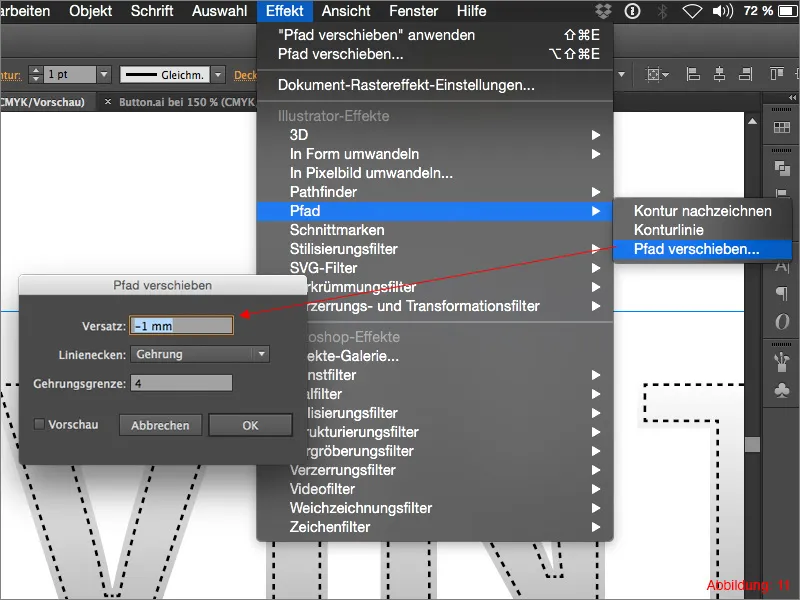Open the Ansicht menu
The width and height of the screenshot is (800, 600).
pyautogui.click(x=346, y=11)
